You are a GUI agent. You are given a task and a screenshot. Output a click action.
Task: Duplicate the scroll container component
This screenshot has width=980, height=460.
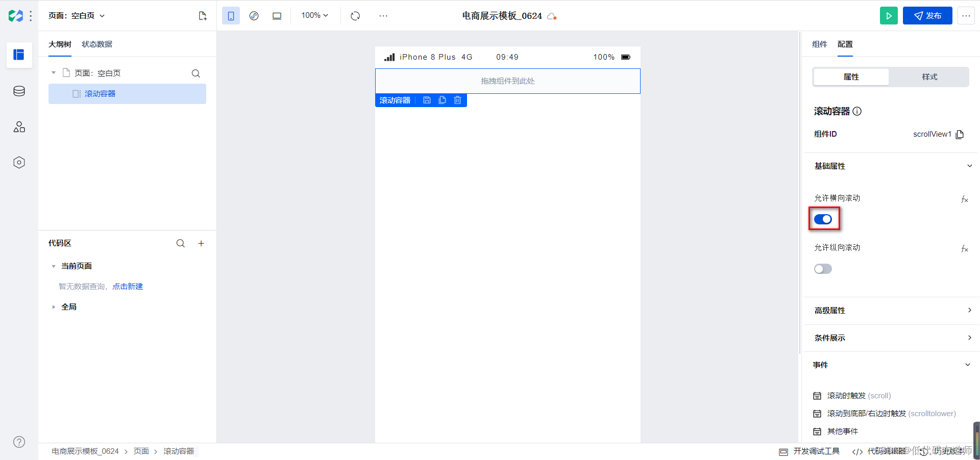click(443, 100)
